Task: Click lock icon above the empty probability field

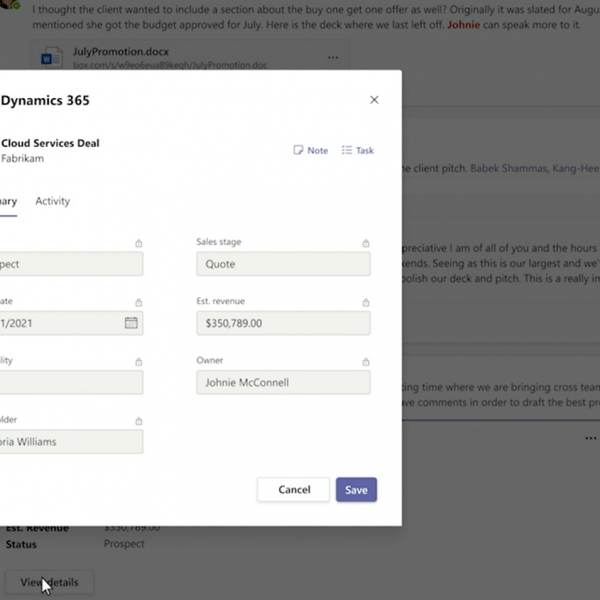Action: pos(139,362)
